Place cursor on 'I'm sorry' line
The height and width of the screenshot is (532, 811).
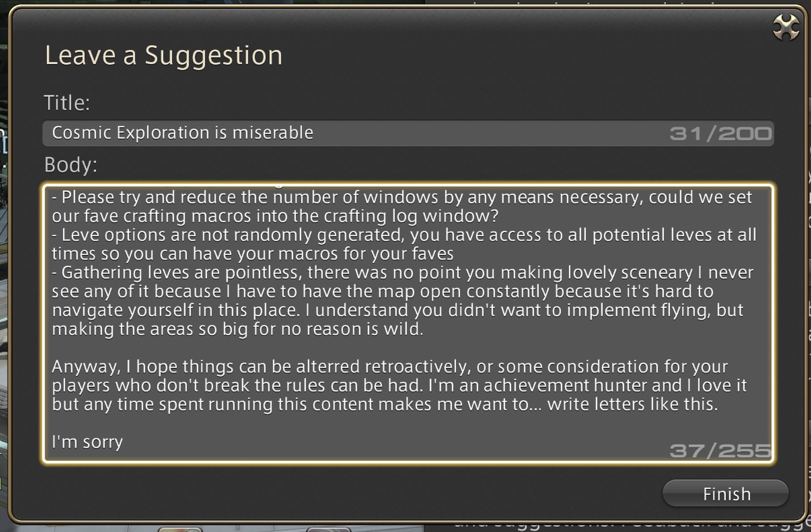(x=87, y=442)
